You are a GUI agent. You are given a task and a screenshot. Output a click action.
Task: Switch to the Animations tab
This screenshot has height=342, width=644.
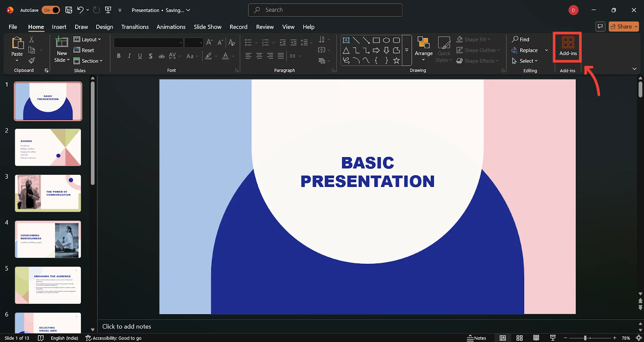tap(171, 27)
